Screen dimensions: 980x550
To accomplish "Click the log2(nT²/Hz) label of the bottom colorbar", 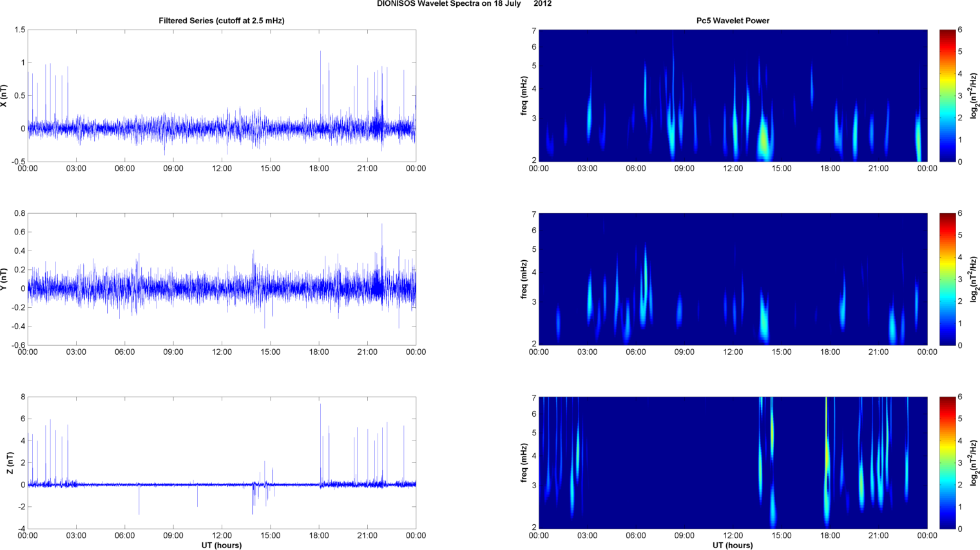I will 975,462.
